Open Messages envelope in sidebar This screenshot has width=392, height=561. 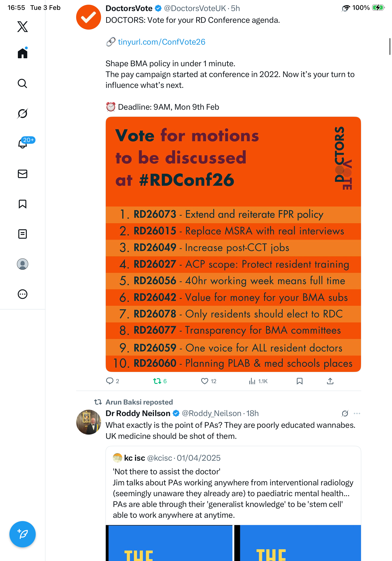[x=23, y=174]
